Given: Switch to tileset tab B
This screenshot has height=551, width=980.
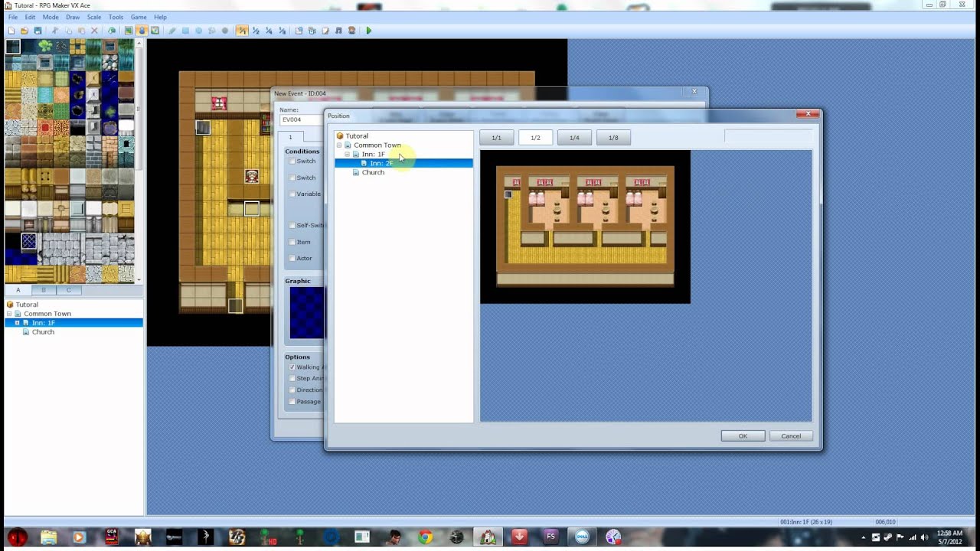Looking at the screenshot, I should (x=44, y=290).
